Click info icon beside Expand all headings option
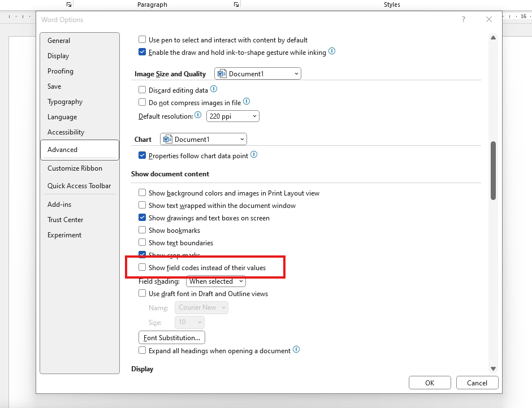 click(x=296, y=350)
